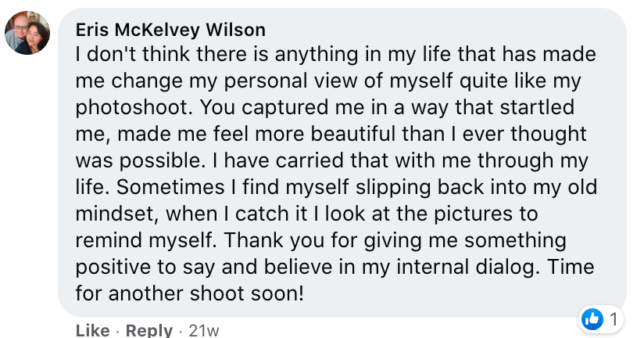
Task: Click the word "photoshoot" in the comment
Action: point(134,108)
